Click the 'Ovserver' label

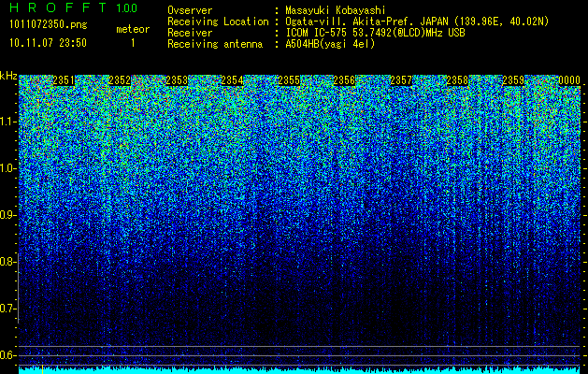[x=190, y=10]
